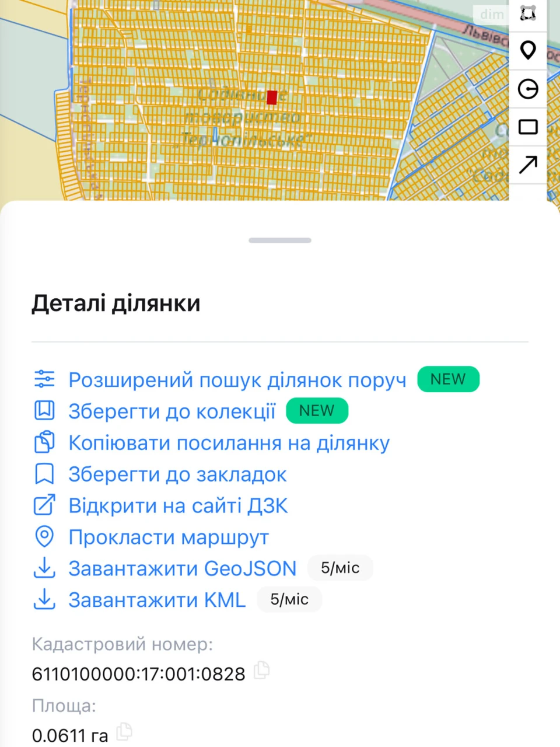Screen dimensions: 560x747
Task: Click the collection bookmark icon
Action: (44, 411)
